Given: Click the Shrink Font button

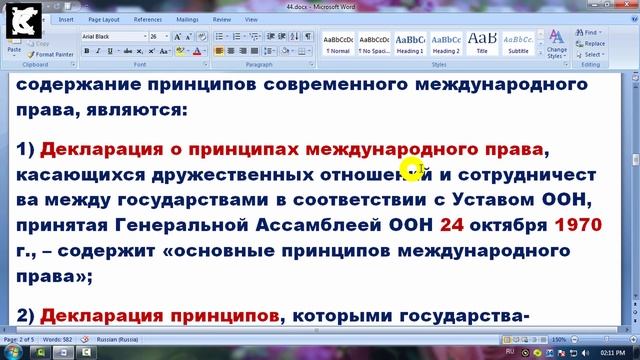Looking at the screenshot, I should click(189, 37).
